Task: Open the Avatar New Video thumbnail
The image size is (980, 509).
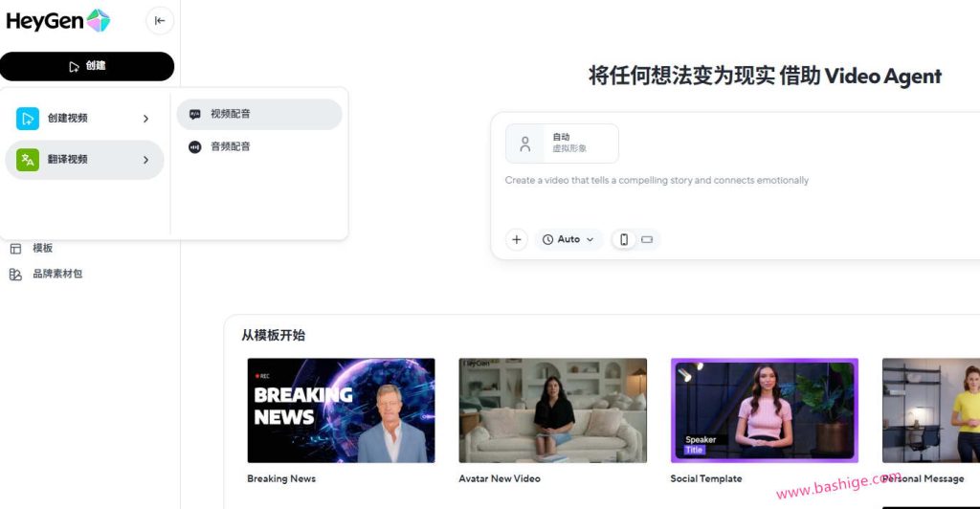Action: coord(552,410)
